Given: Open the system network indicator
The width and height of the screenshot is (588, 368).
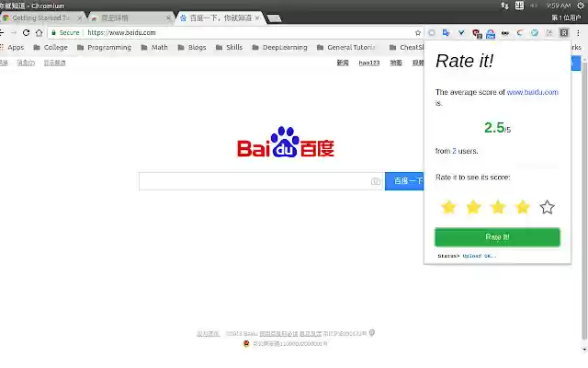Looking at the screenshot, I should (x=504, y=6).
